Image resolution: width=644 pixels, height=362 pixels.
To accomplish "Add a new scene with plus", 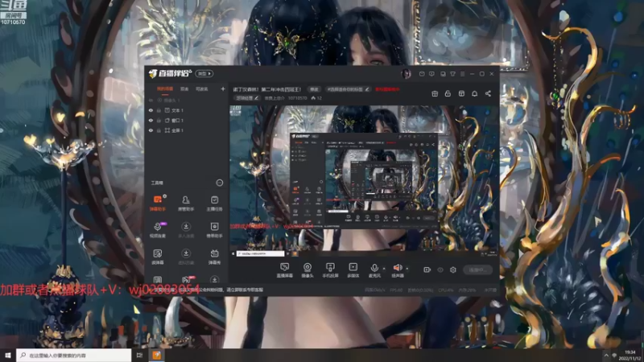I will [x=223, y=88].
